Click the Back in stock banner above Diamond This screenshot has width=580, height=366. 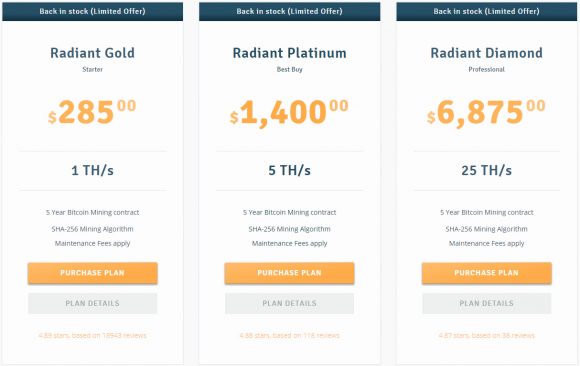(x=486, y=11)
